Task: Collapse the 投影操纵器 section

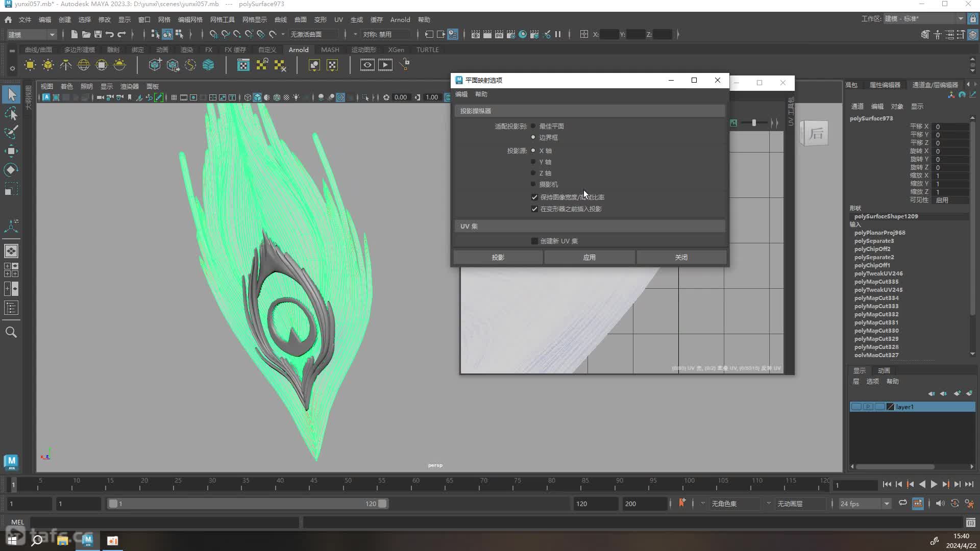Action: click(x=590, y=111)
